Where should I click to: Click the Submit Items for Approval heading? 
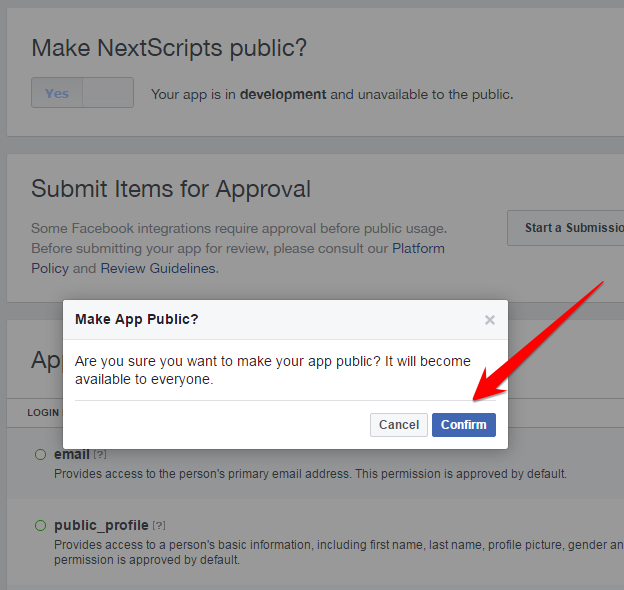click(171, 189)
